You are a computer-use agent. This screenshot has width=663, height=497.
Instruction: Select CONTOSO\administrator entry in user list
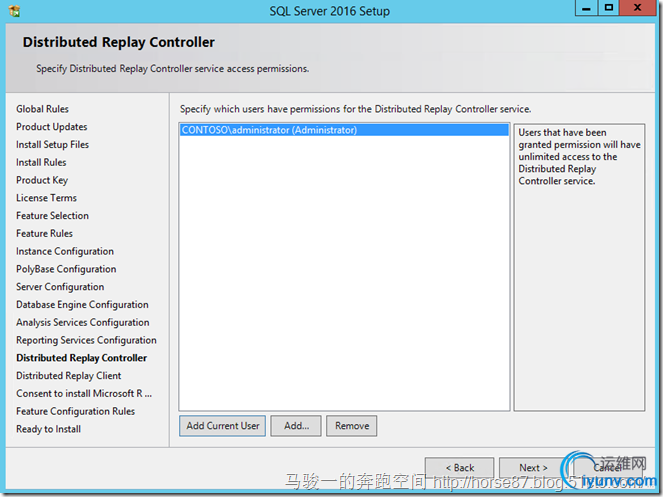click(x=344, y=130)
